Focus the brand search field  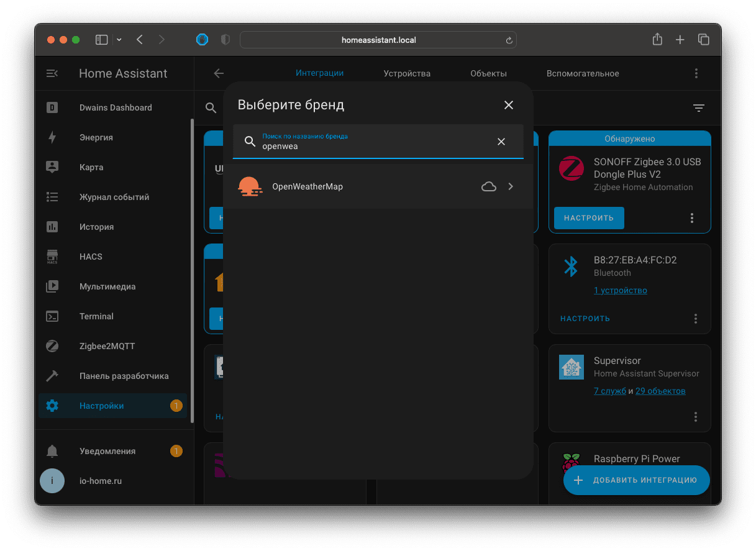click(378, 142)
